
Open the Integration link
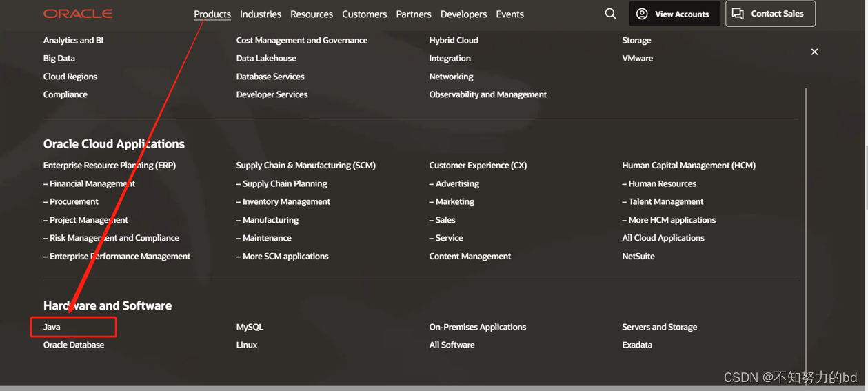click(x=450, y=58)
